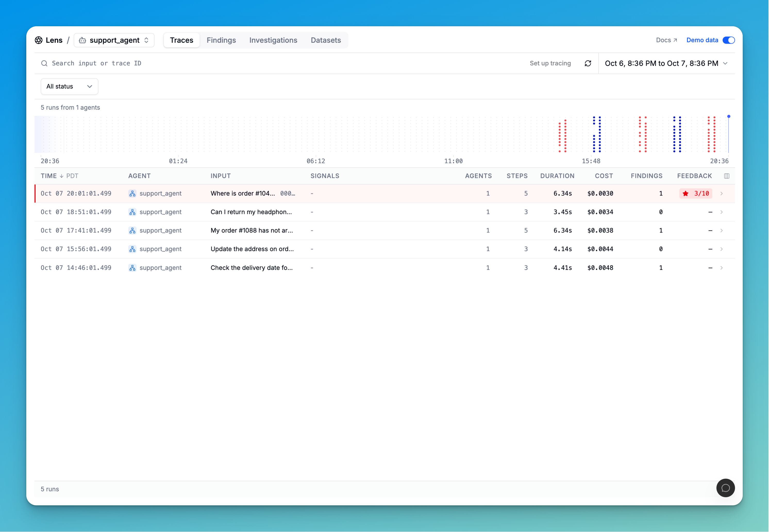Click input 'Can I return my headphon...'
Screen dimensions: 769x532
click(251, 212)
